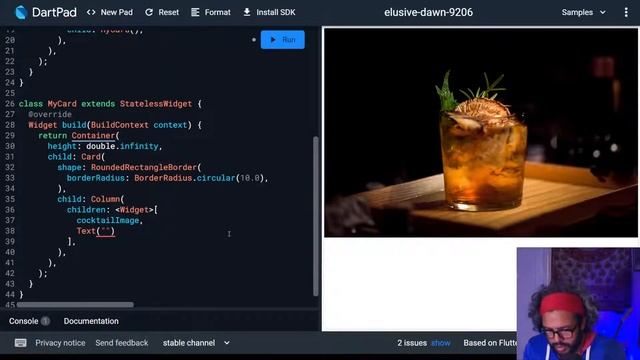The image size is (640, 360).
Task: Open the Samples dropdown
Action: (x=583, y=12)
